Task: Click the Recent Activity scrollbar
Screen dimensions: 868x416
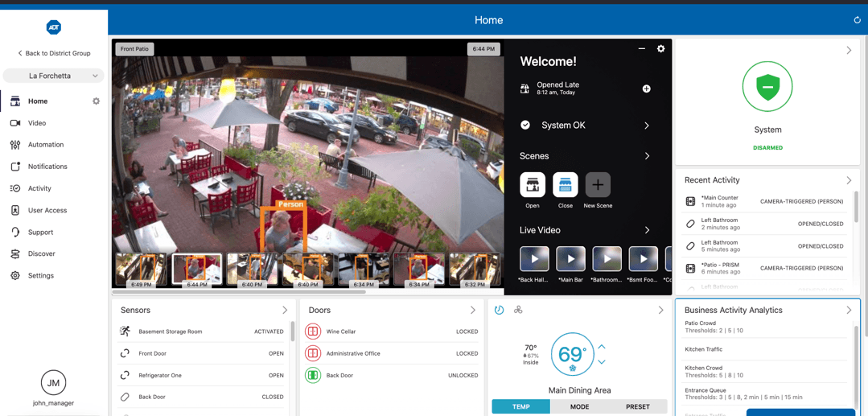Action: click(x=857, y=208)
